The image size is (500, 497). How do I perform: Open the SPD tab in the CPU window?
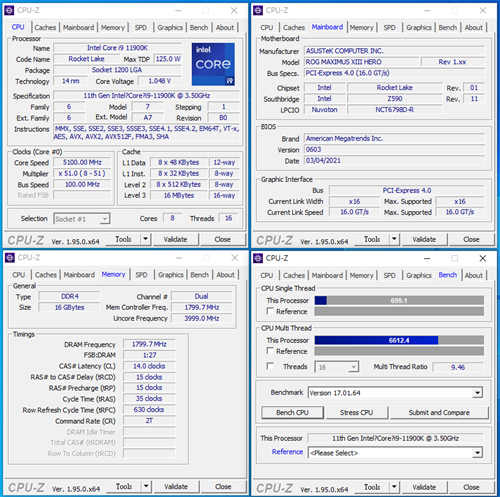pyautogui.click(x=140, y=27)
